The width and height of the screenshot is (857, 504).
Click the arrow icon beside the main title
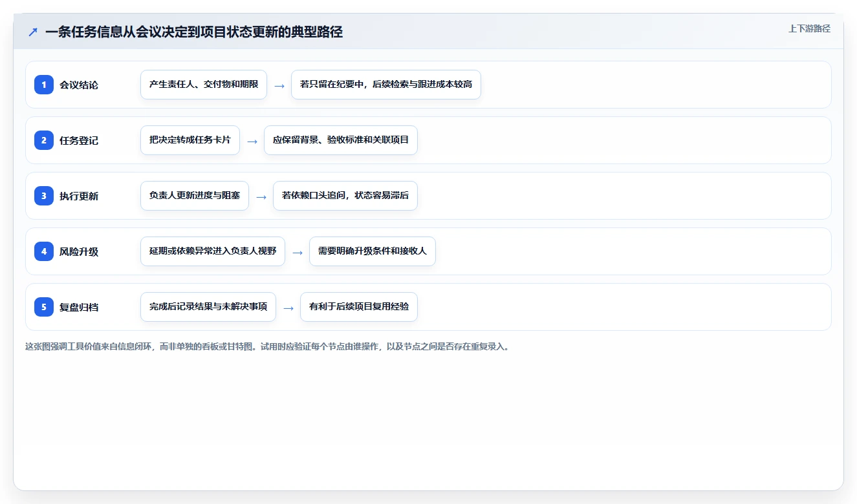tap(33, 32)
